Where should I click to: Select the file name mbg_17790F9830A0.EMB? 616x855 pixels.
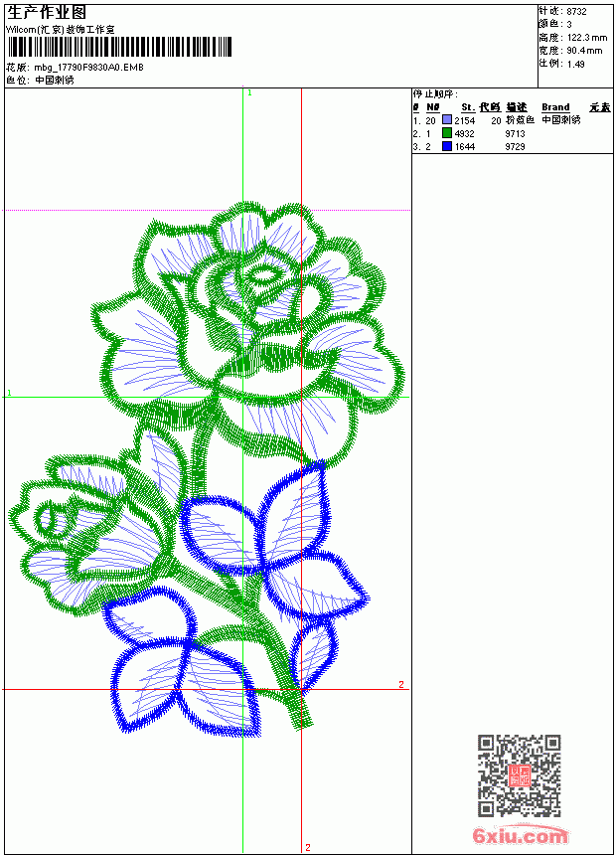click(88, 68)
